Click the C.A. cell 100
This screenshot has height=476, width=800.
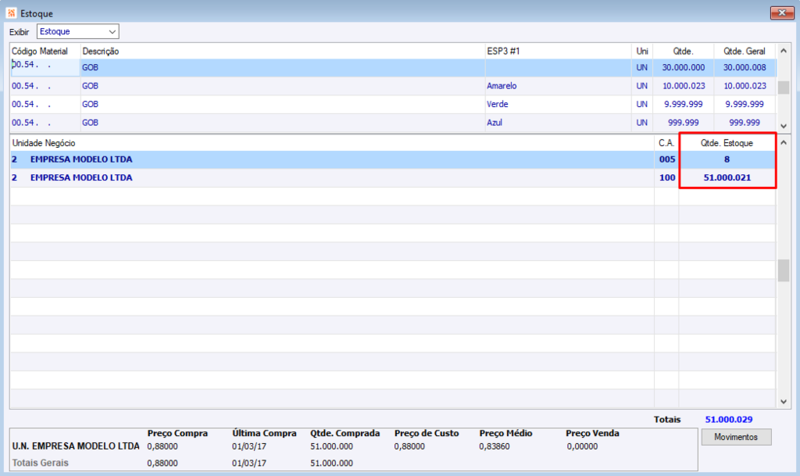point(667,178)
